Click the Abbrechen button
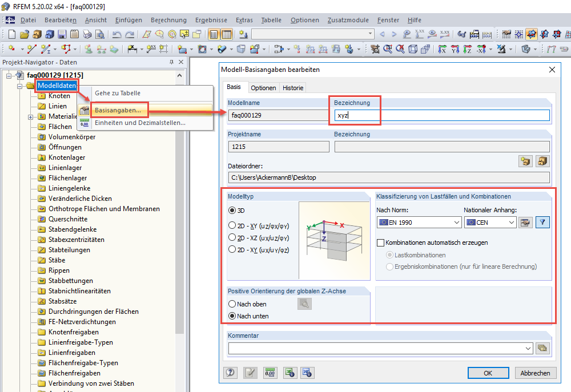571x392 pixels. pos(536,373)
